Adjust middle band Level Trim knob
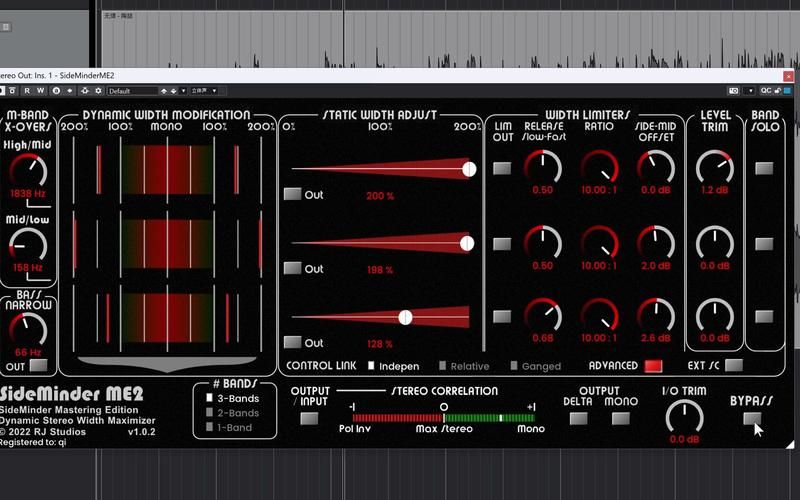Image resolution: width=800 pixels, height=500 pixels. pyautogui.click(x=715, y=242)
